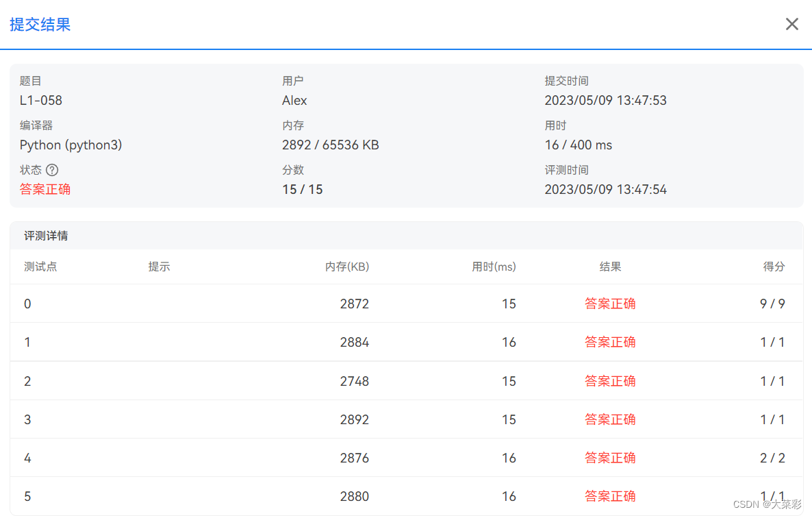This screenshot has width=812, height=516.
Task: Select judge time 2023/05/09 13:47:54
Action: pyautogui.click(x=605, y=190)
